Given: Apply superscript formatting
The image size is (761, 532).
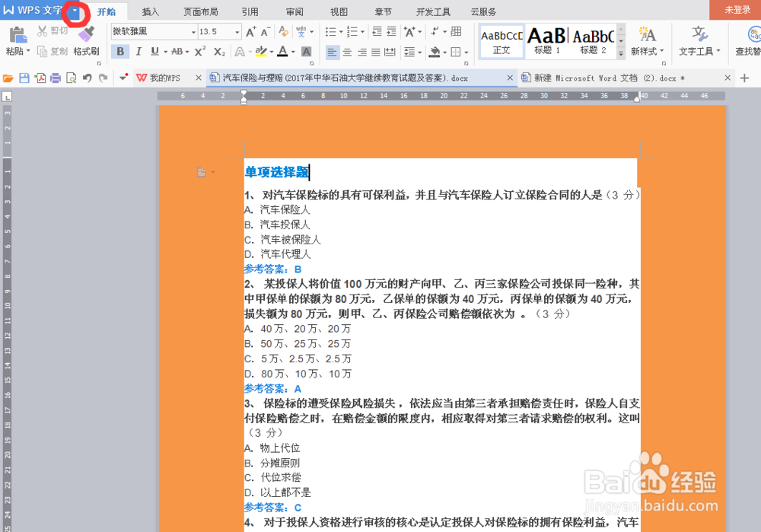Looking at the screenshot, I should 199,51.
